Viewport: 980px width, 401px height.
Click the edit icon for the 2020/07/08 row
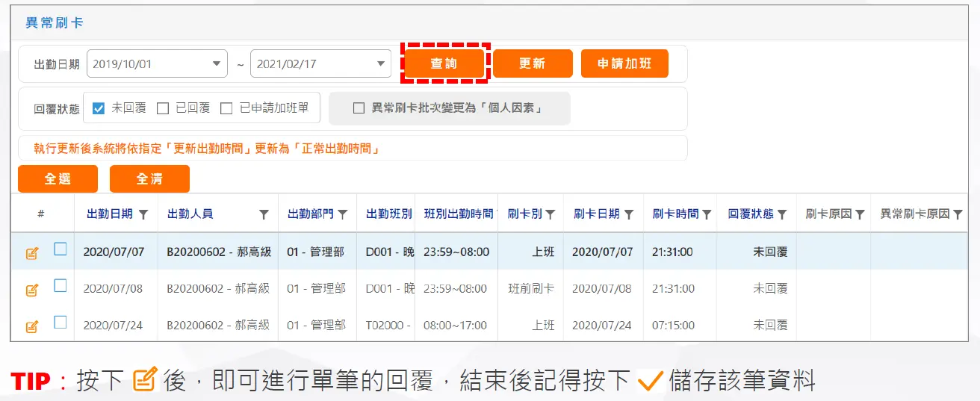click(x=32, y=290)
